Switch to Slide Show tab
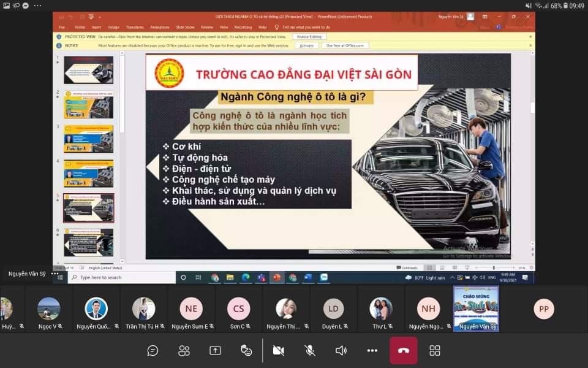 click(x=185, y=27)
